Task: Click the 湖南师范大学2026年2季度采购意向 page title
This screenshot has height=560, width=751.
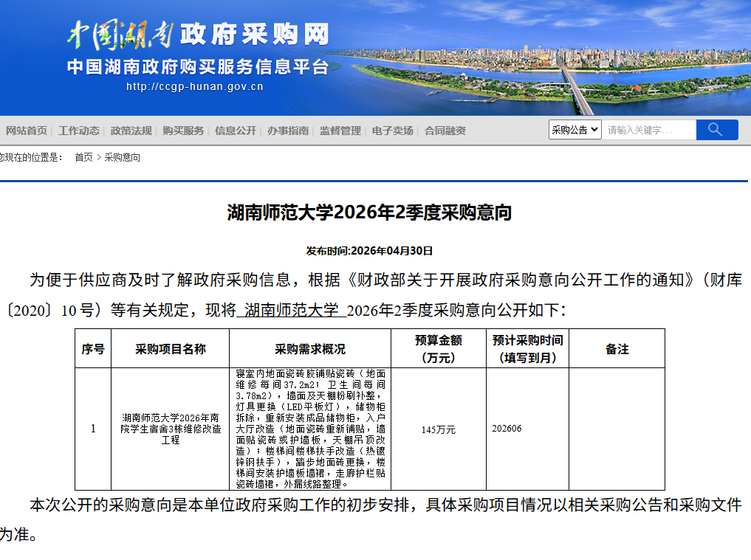Action: [x=369, y=212]
